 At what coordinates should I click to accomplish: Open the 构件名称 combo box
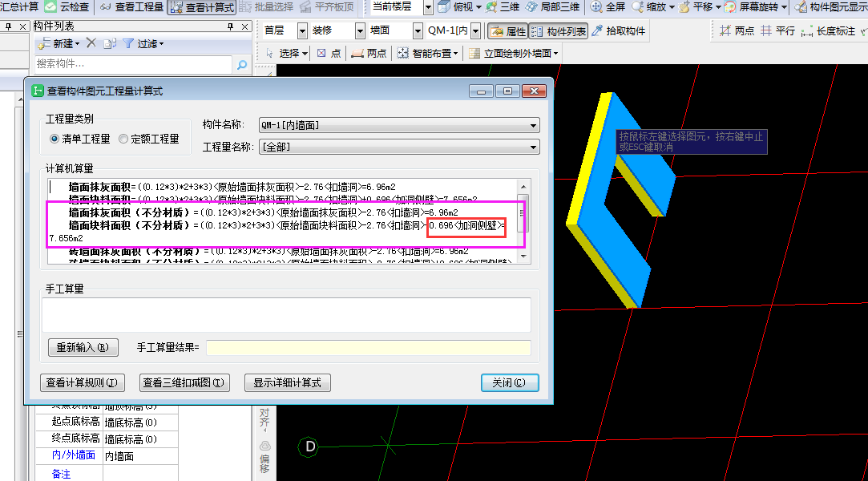coord(399,126)
